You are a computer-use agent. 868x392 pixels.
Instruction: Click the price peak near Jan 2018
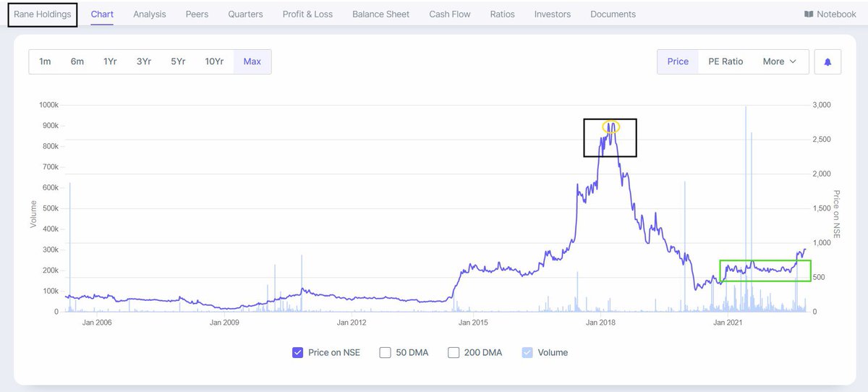click(x=611, y=126)
